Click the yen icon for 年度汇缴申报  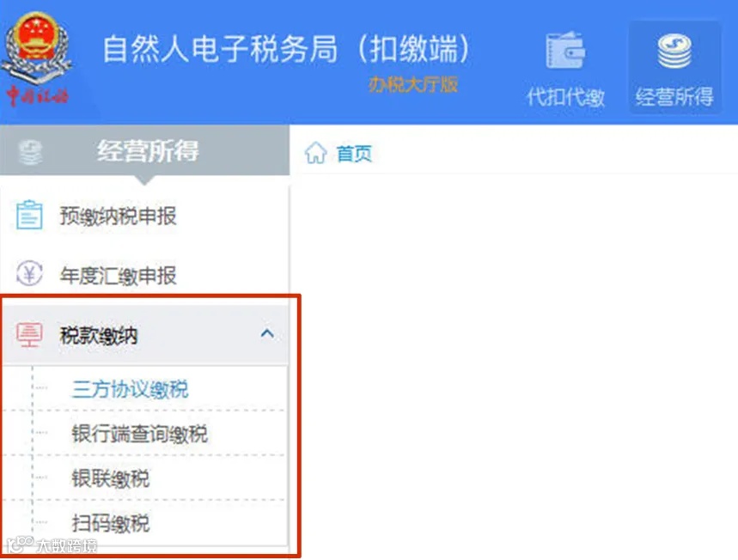[29, 273]
